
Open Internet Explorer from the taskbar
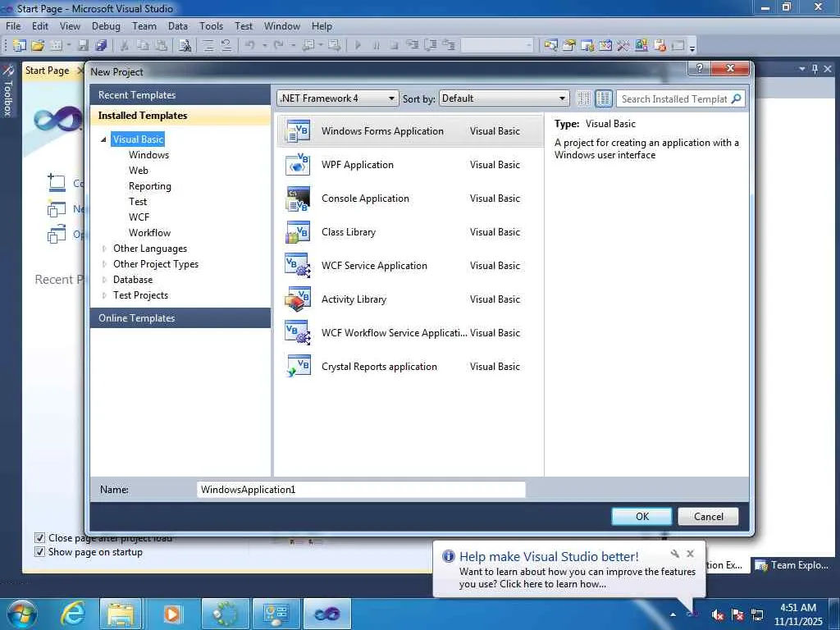(x=72, y=614)
